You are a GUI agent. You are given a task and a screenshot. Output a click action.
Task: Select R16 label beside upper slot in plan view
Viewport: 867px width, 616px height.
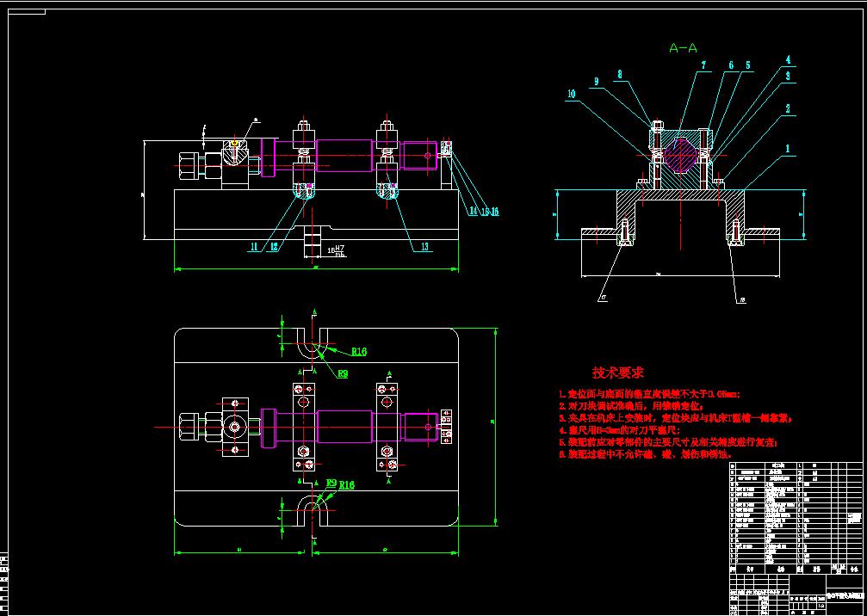point(359,352)
